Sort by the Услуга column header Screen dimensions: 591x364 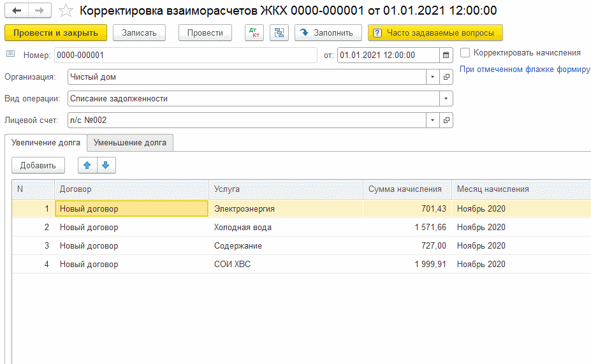pyautogui.click(x=286, y=189)
